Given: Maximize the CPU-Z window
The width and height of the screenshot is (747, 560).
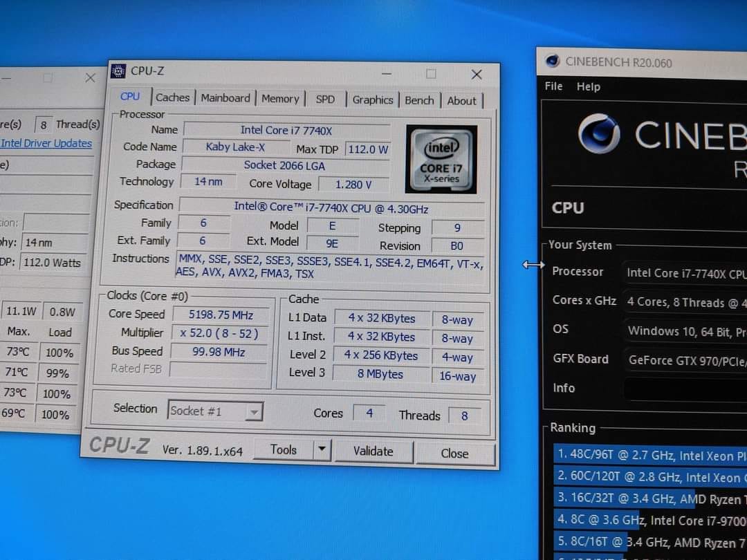Looking at the screenshot, I should pyautogui.click(x=431, y=73).
